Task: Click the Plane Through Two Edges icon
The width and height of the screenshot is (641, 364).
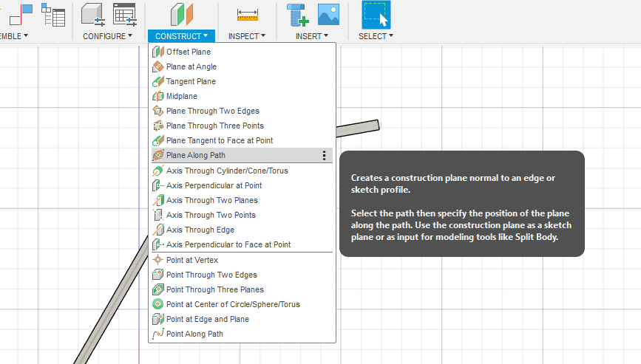Action: coord(158,111)
